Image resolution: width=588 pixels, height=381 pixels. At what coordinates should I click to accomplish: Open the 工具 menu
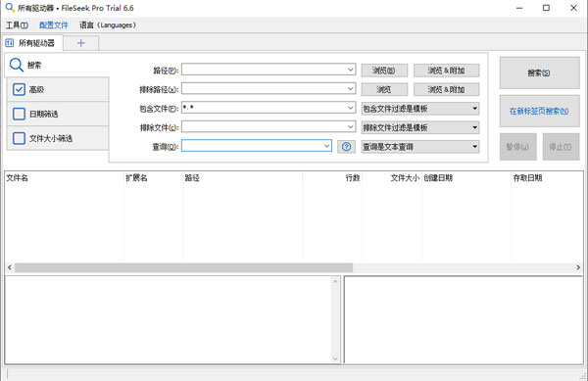tap(17, 25)
